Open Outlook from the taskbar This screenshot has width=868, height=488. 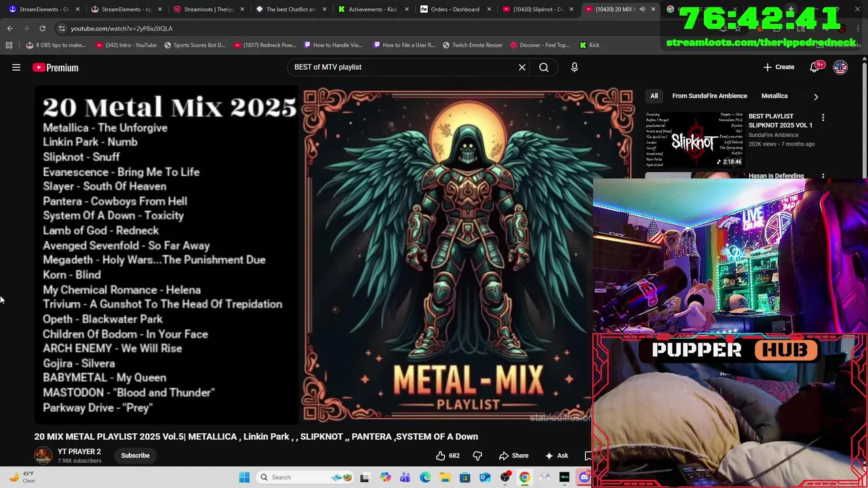pos(485,477)
